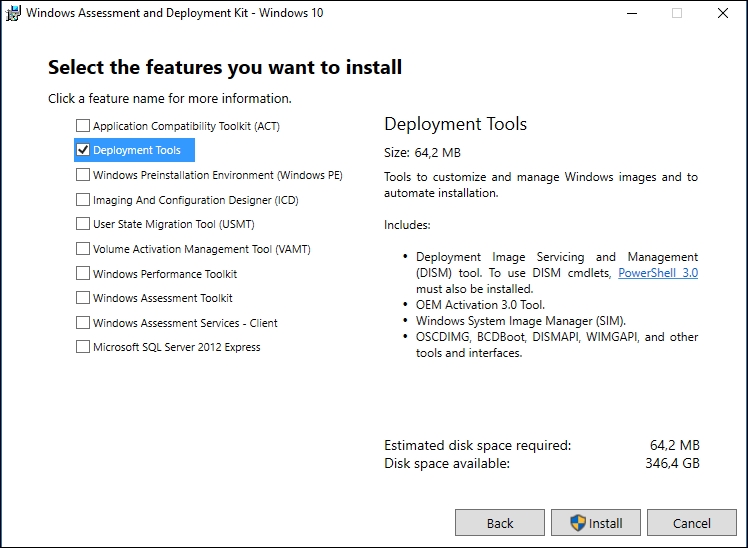Open the PowerShell 3.0 link

tap(658, 272)
